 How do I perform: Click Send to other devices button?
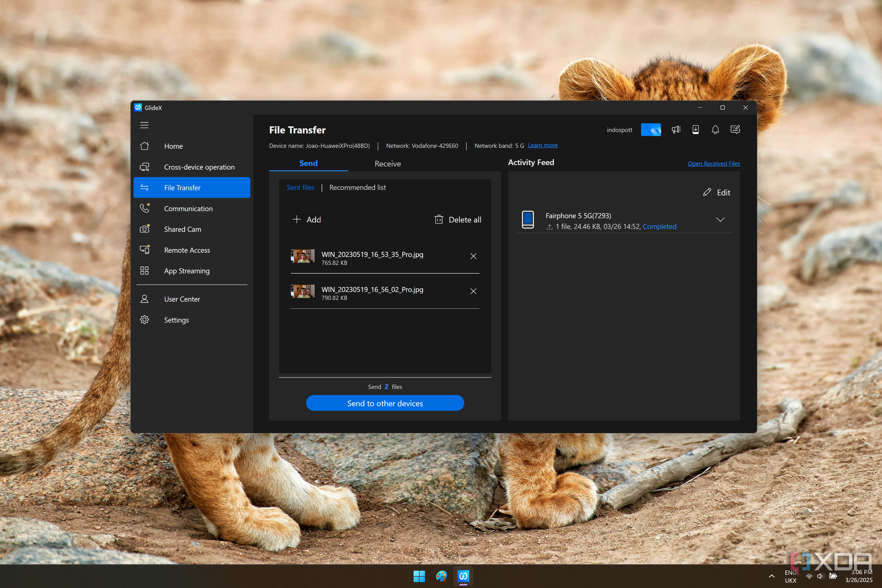[x=385, y=403]
